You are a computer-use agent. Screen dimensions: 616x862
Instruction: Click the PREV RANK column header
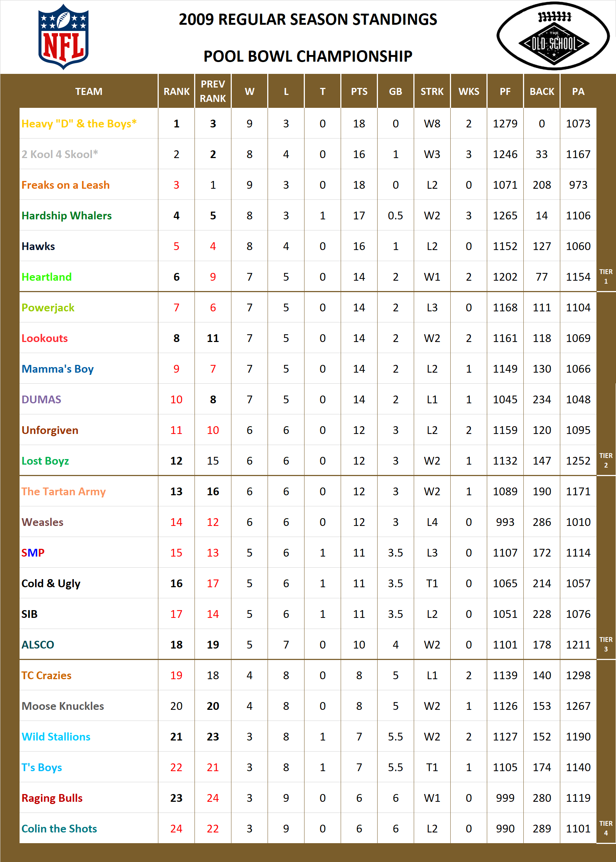[x=213, y=91]
